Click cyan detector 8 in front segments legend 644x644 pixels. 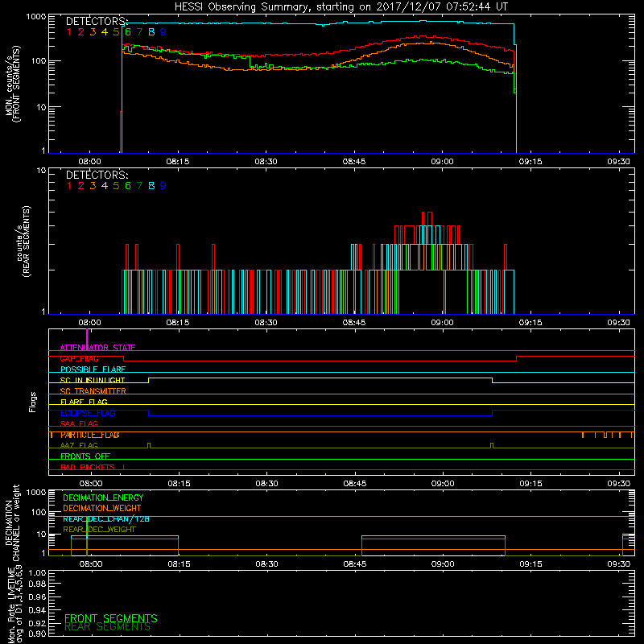pyautogui.click(x=151, y=32)
